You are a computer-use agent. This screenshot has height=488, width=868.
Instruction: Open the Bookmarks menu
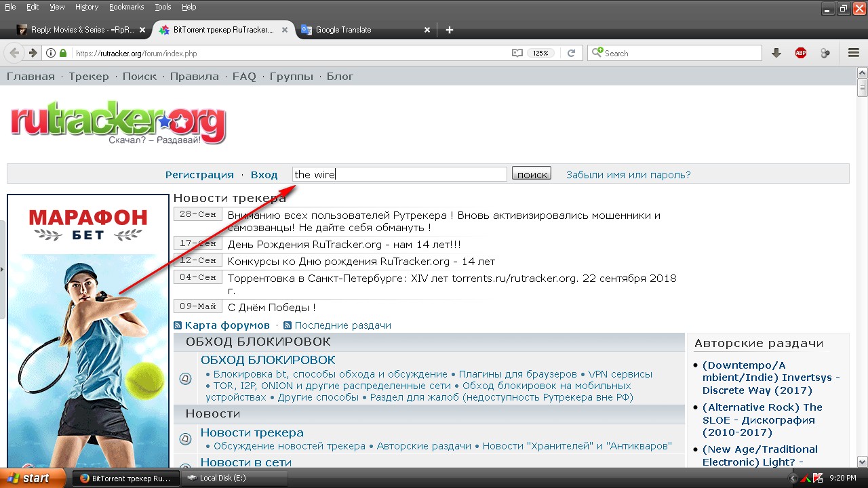pyautogui.click(x=126, y=7)
